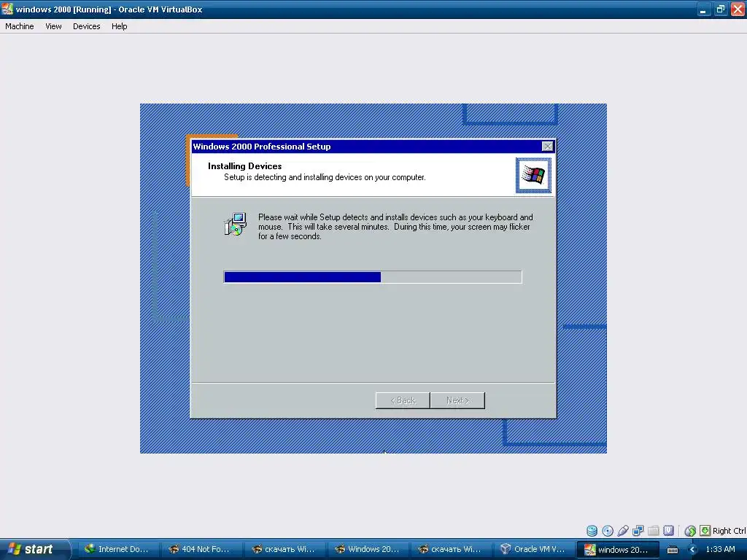The width and height of the screenshot is (747, 560).
Task: Open the Help menu
Action: pyautogui.click(x=119, y=26)
